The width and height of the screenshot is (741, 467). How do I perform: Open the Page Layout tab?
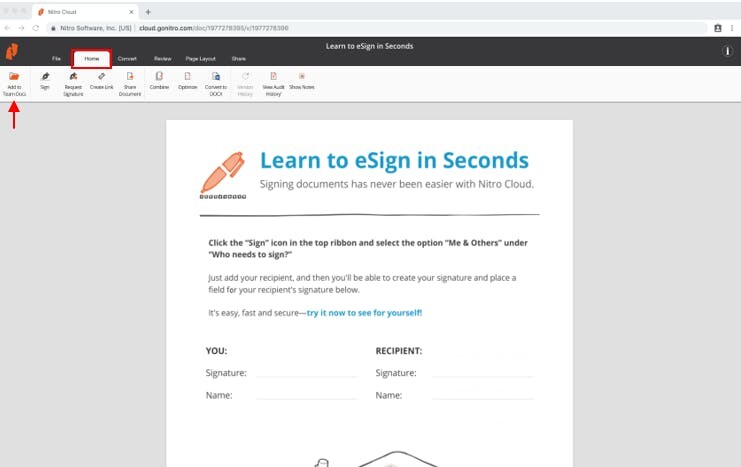tap(200, 59)
